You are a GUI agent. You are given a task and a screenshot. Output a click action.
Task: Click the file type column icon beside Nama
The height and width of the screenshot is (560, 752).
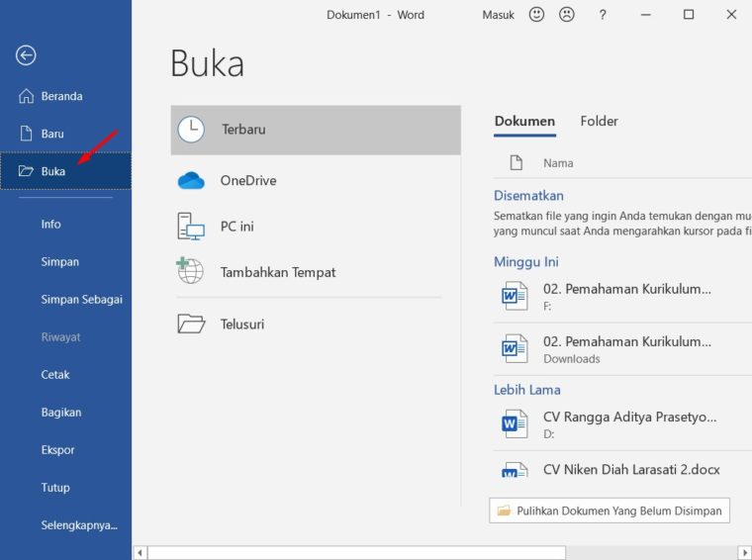click(x=517, y=162)
